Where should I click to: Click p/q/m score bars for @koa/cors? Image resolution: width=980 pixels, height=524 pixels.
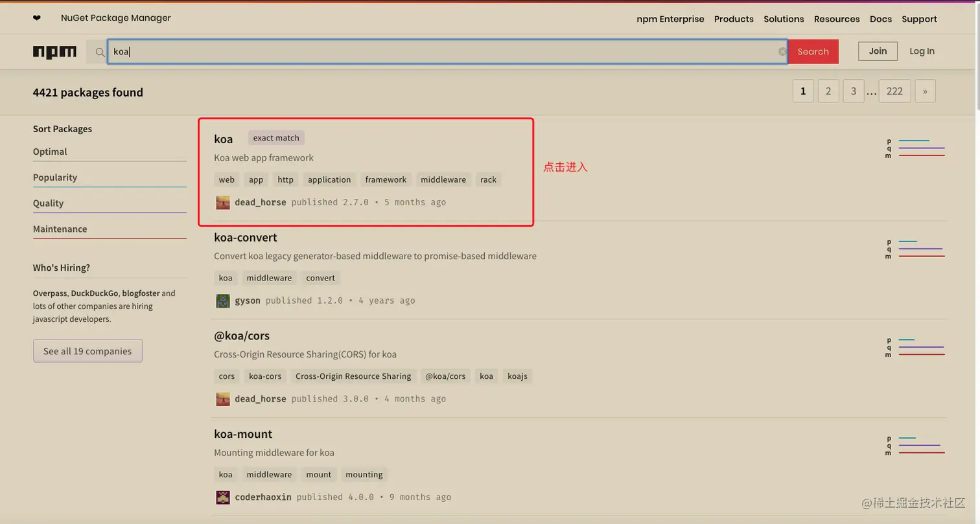point(915,347)
